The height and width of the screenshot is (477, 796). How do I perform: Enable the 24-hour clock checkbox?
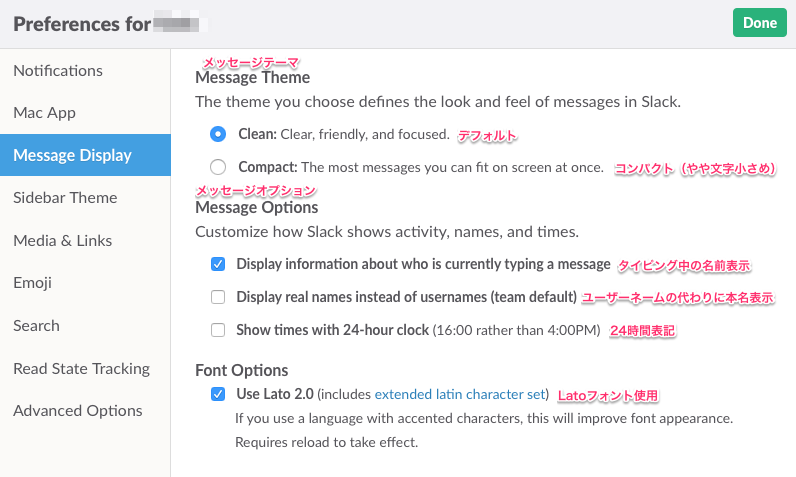(x=218, y=330)
